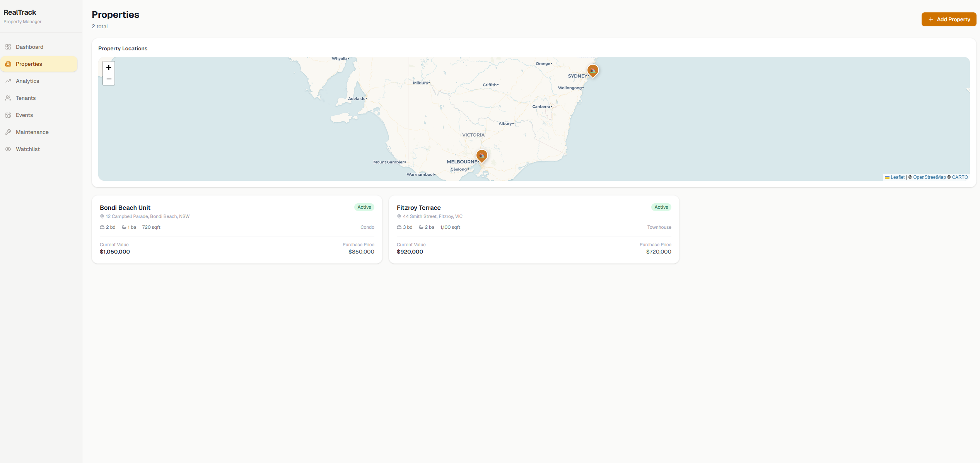The height and width of the screenshot is (463, 980).
Task: Open the Leaflet attribution link
Action: click(897, 177)
